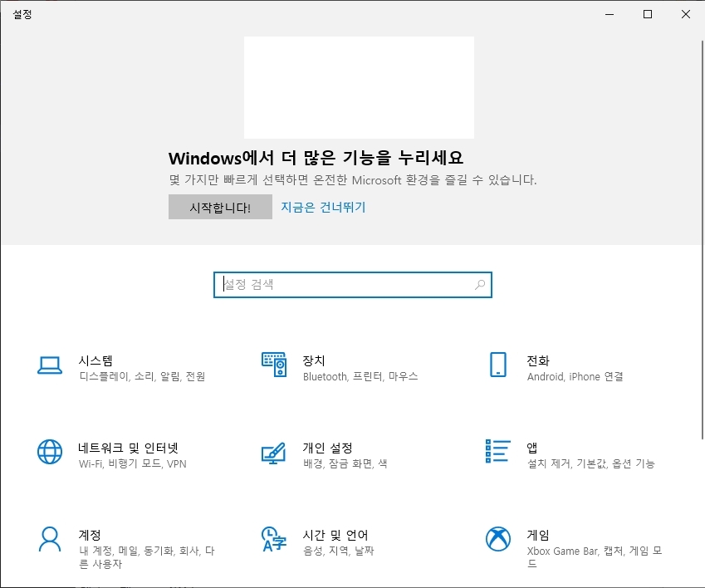The height and width of the screenshot is (588, 705).
Task: Click the magnifier icon in the search box
Action: [x=479, y=284]
